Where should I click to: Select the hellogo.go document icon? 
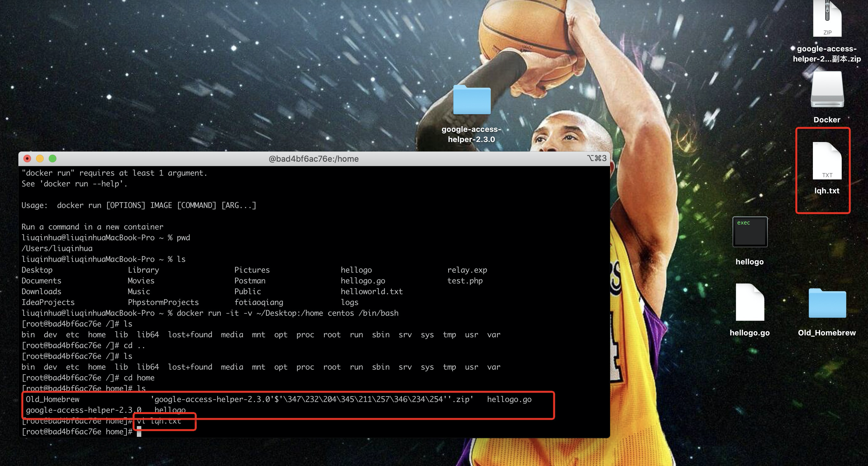(750, 302)
